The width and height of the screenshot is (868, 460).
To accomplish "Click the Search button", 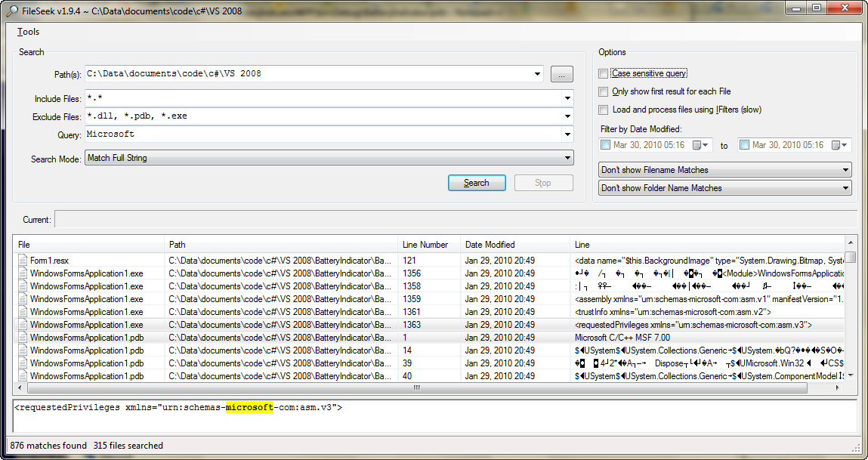I will click(x=476, y=183).
